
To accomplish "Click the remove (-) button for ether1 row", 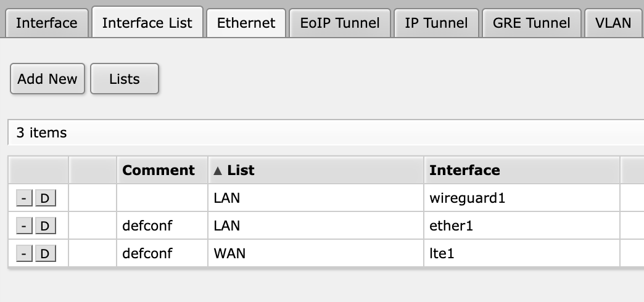I will coord(23,226).
